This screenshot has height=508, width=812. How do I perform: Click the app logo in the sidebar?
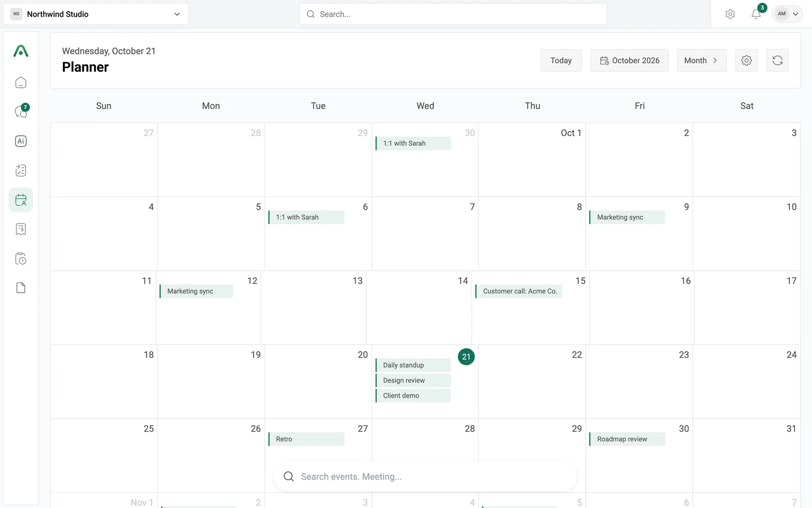pyautogui.click(x=21, y=51)
